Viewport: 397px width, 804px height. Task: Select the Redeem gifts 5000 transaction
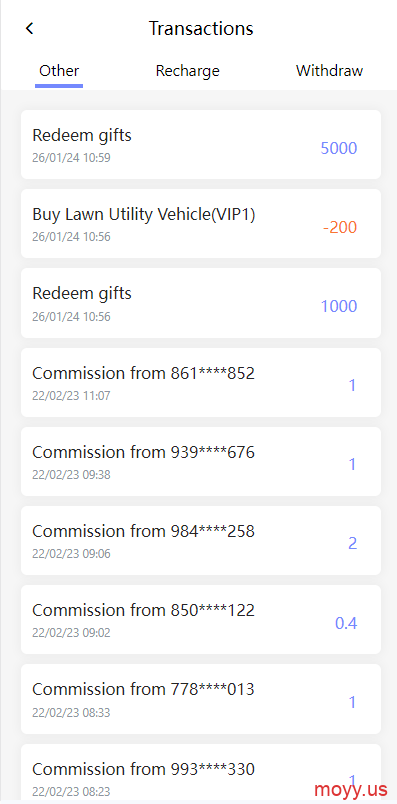click(x=201, y=145)
